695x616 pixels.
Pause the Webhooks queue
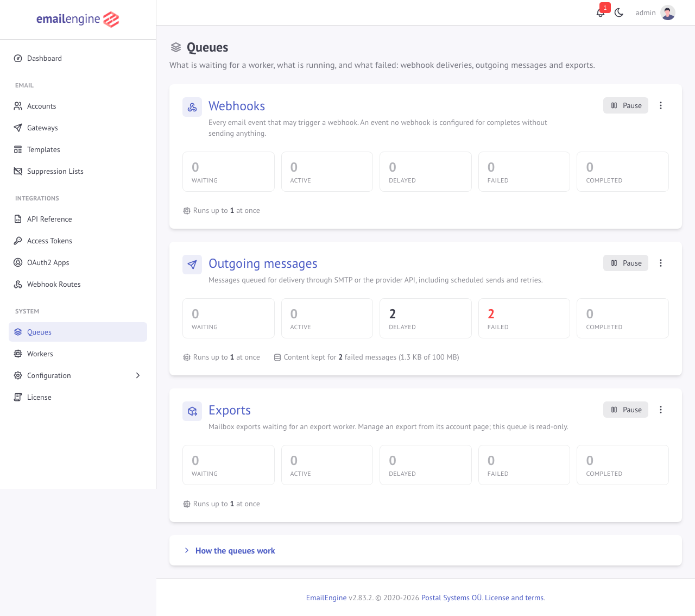pyautogui.click(x=625, y=105)
